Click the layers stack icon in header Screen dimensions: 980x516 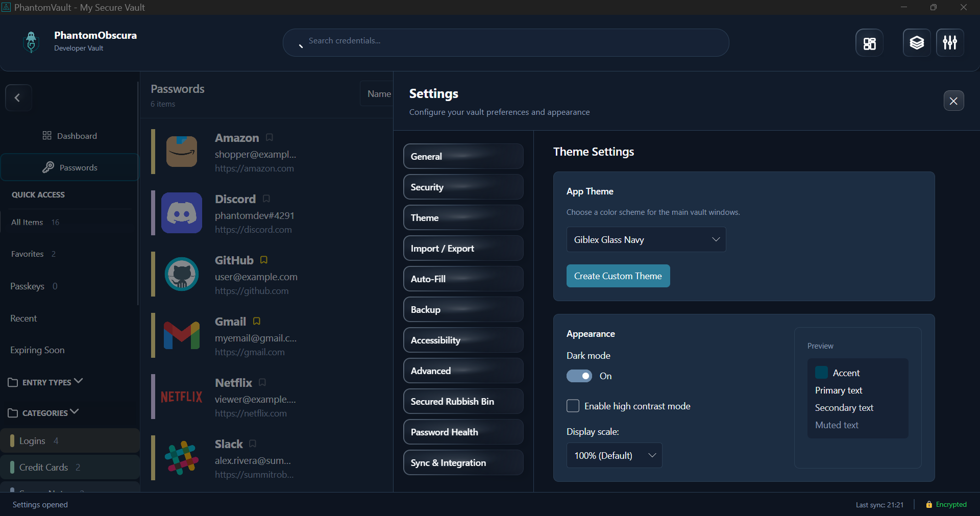pos(917,43)
